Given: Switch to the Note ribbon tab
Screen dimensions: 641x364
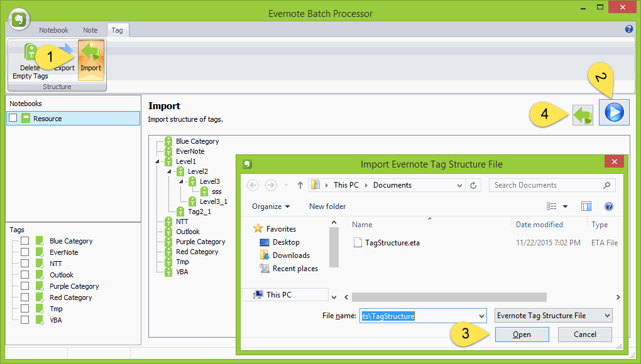Looking at the screenshot, I should pyautogui.click(x=90, y=30).
